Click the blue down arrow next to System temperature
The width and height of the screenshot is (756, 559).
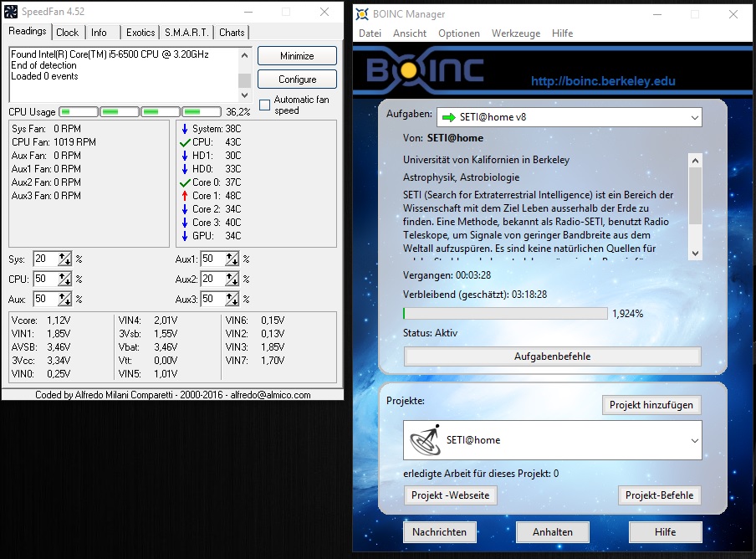click(x=185, y=129)
